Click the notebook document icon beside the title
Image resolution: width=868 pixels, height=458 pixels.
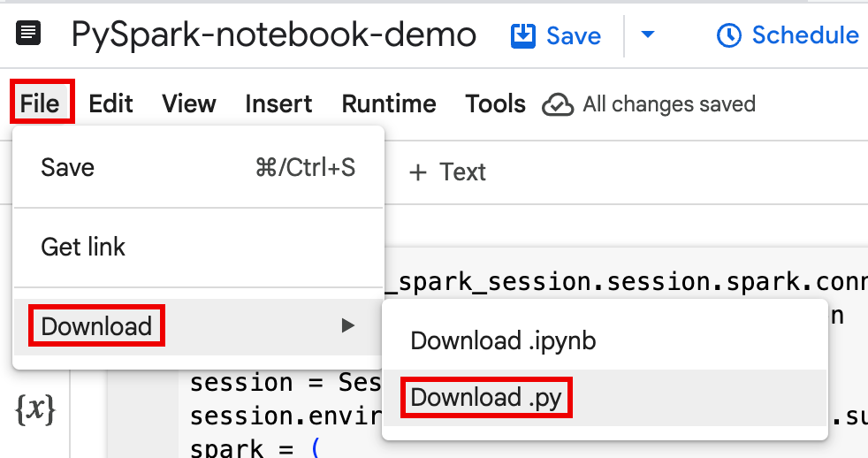(x=28, y=34)
